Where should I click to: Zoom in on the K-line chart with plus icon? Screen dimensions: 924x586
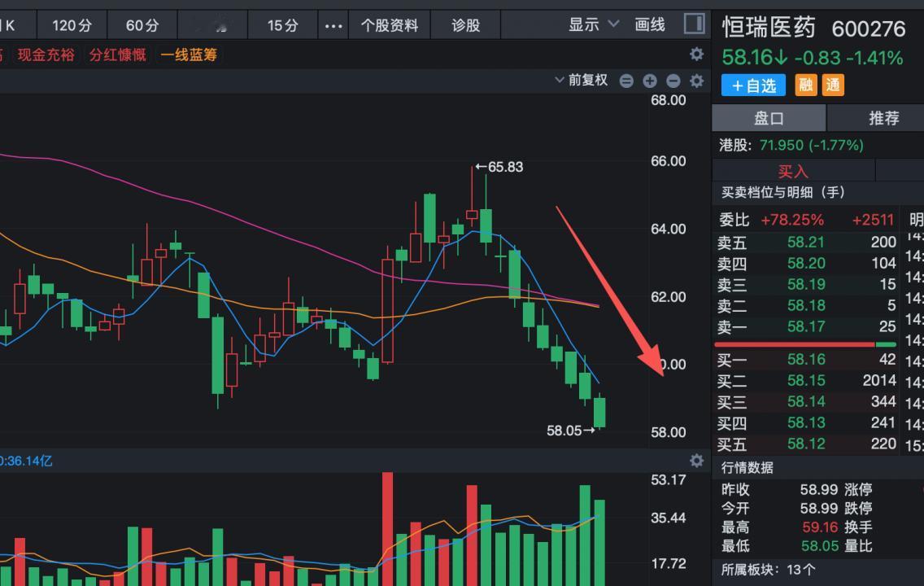click(x=649, y=81)
